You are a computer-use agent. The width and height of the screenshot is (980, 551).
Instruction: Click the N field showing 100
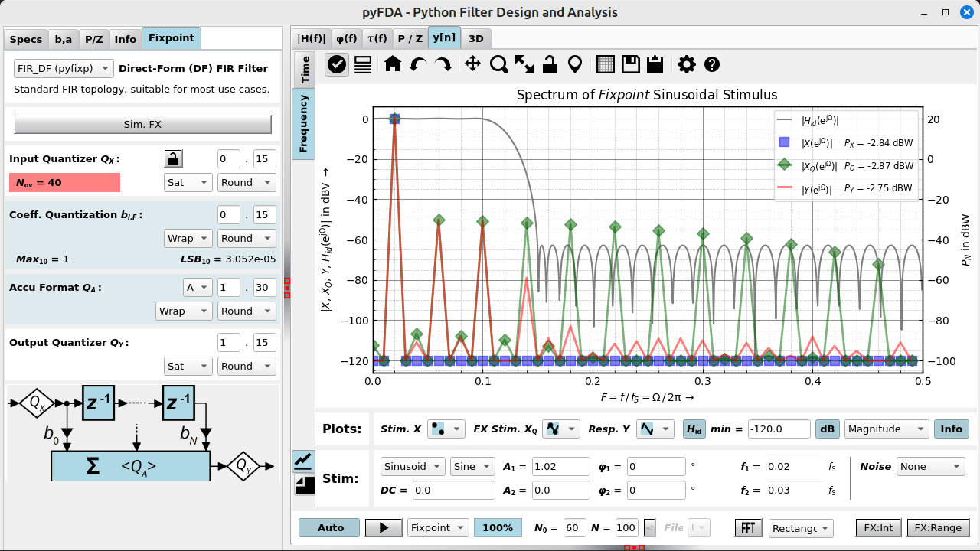[x=626, y=528]
